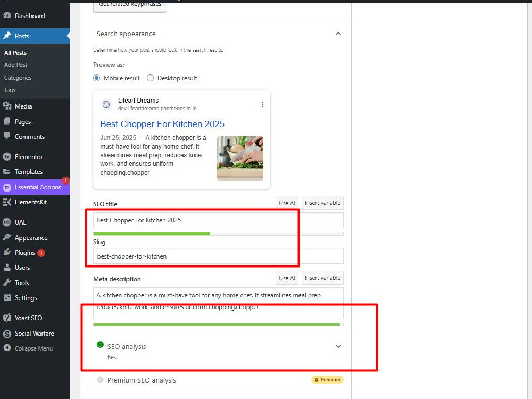This screenshot has height=399, width=532.
Task: Select the Desktop result radio button
Action: tap(151, 78)
